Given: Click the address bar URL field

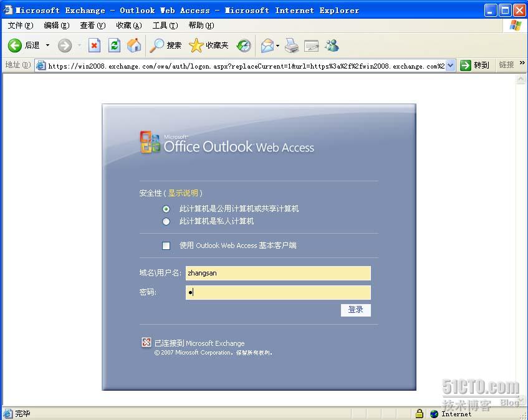Looking at the screenshot, I should click(246, 65).
